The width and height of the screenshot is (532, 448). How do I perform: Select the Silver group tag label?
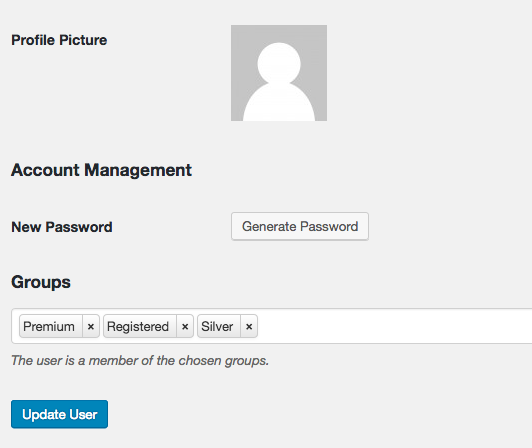pyautogui.click(x=219, y=326)
